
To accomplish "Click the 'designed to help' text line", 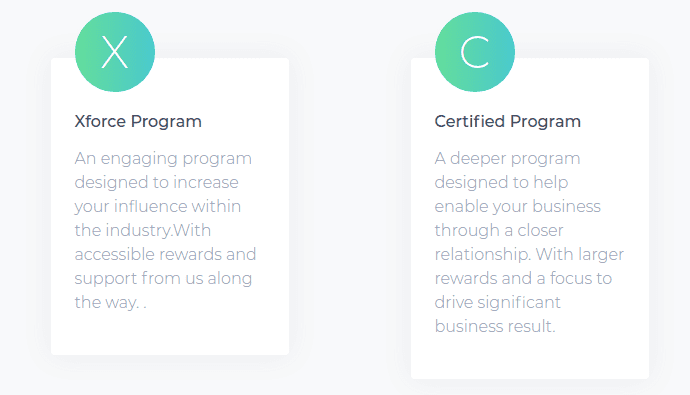I will [x=501, y=183].
